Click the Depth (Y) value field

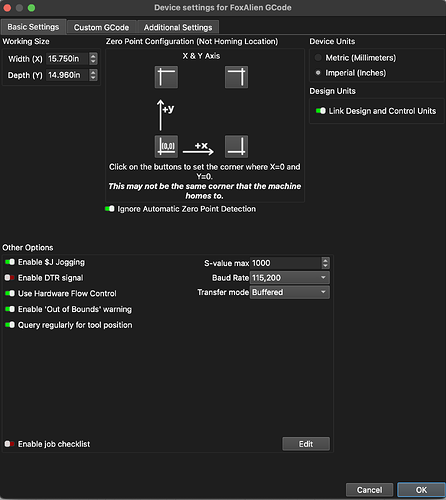67,75
